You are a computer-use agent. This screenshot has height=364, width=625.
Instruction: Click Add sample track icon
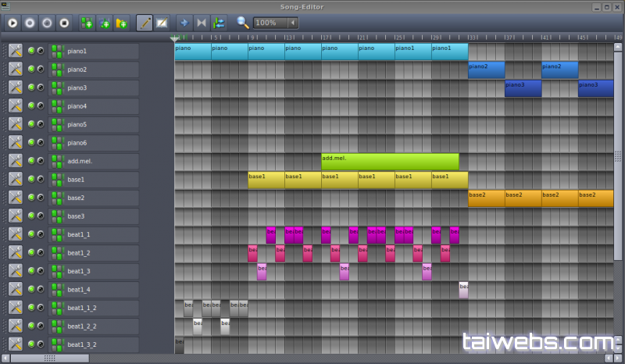pyautogui.click(x=105, y=23)
